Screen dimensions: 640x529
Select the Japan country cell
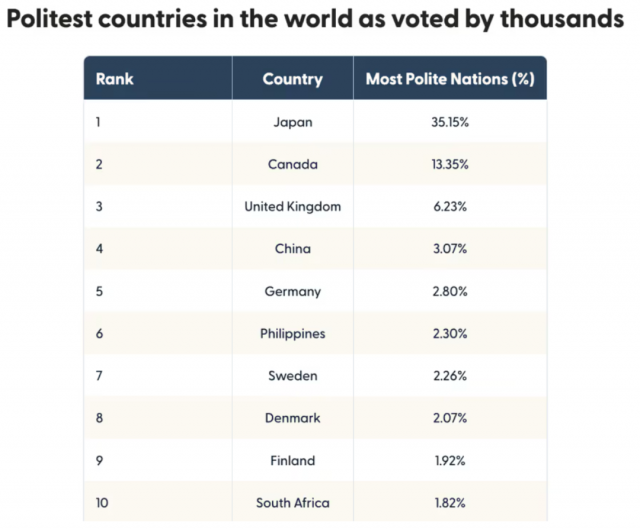pos(292,122)
